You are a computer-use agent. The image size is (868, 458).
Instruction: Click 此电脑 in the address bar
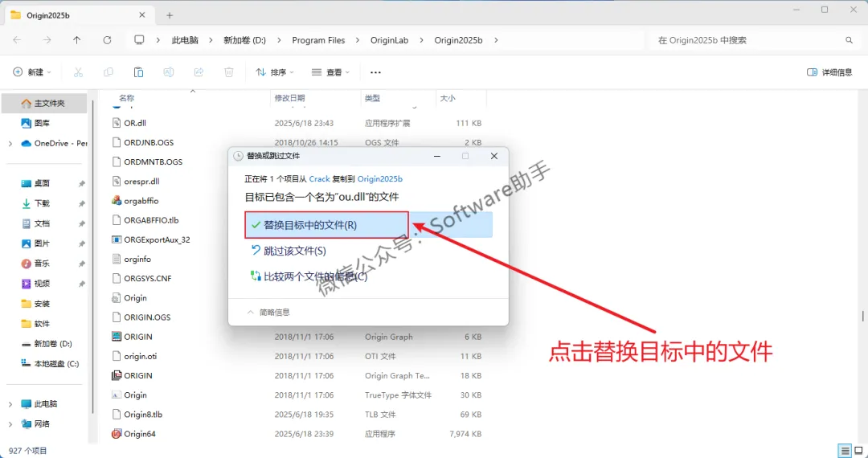coord(185,40)
